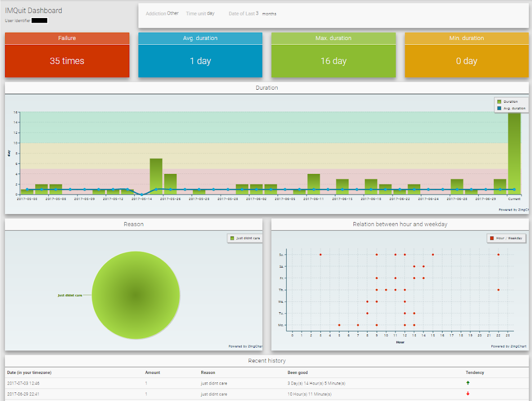Screen dimensions: 532x401
Task: Click the tall Current bar in Duration chart
Action: (514, 153)
